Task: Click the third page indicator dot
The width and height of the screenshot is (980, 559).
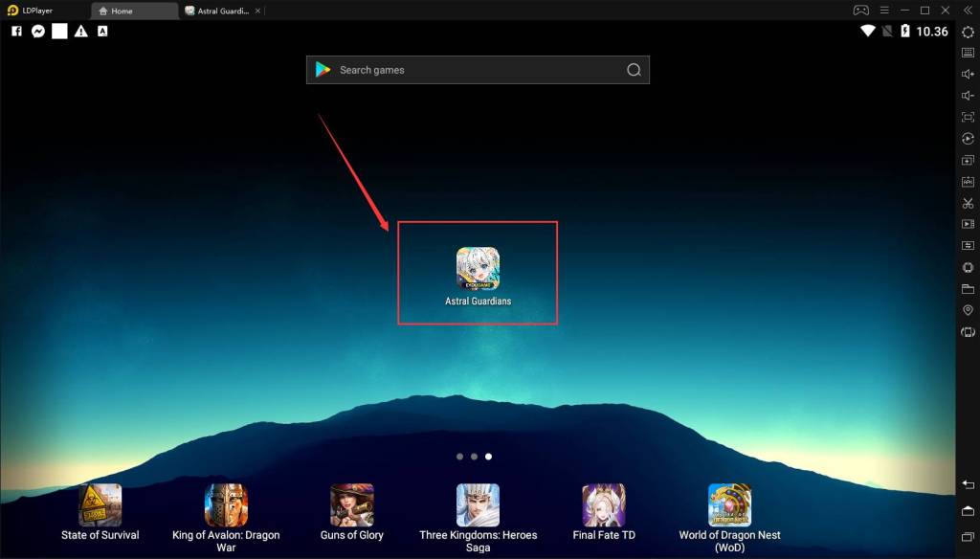Action: 489,457
